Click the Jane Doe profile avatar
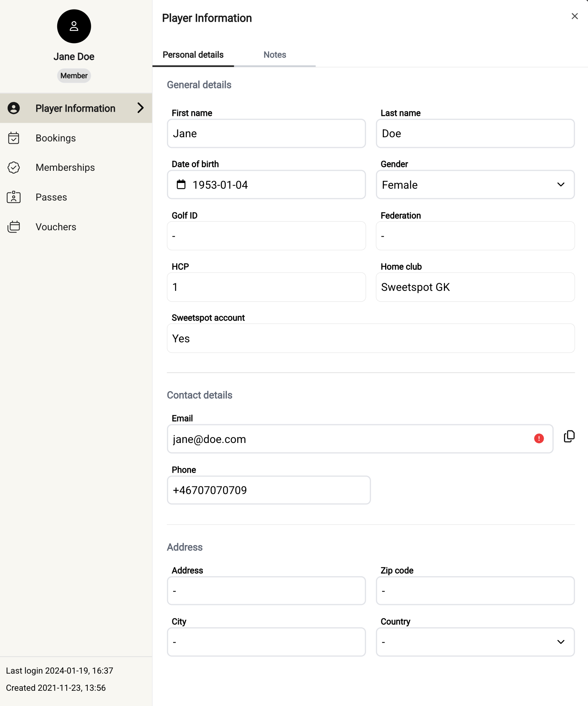This screenshot has height=706, width=588. coord(74,26)
